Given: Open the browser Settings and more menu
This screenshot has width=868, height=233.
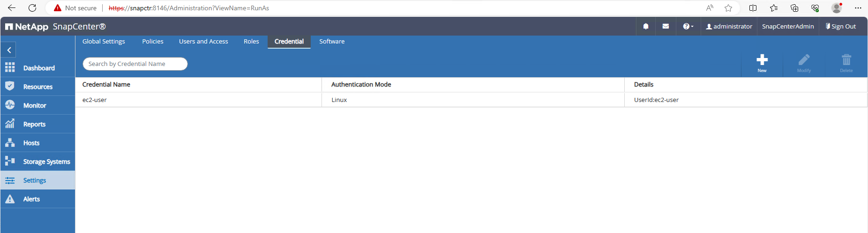Looking at the screenshot, I should tap(858, 8).
